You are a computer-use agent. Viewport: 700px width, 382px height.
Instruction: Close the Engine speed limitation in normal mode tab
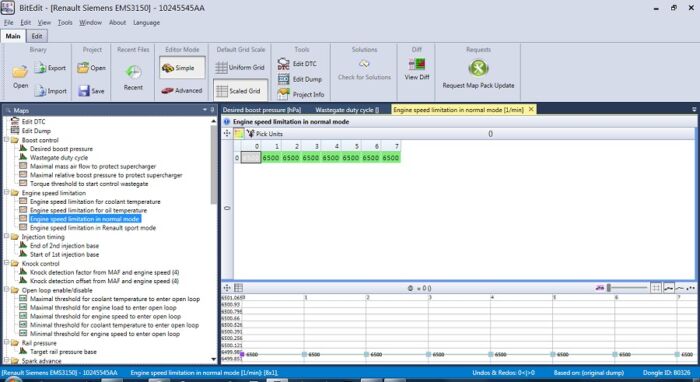pos(531,109)
